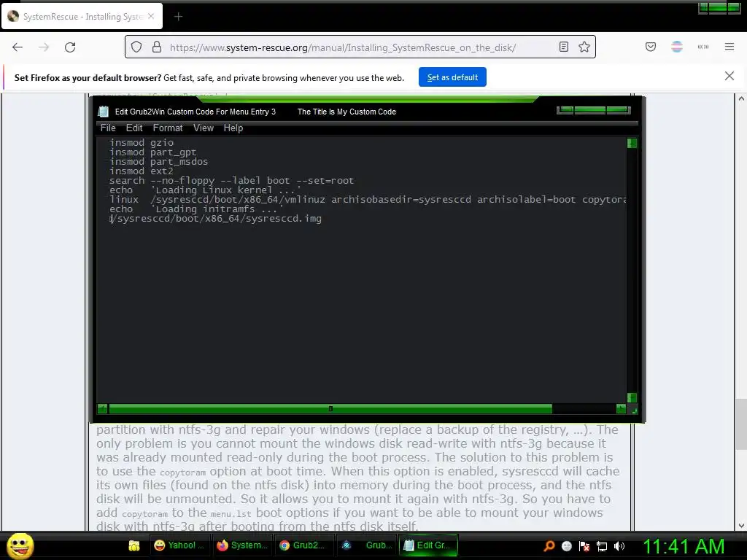Open the Save to Pocket icon

[651, 47]
